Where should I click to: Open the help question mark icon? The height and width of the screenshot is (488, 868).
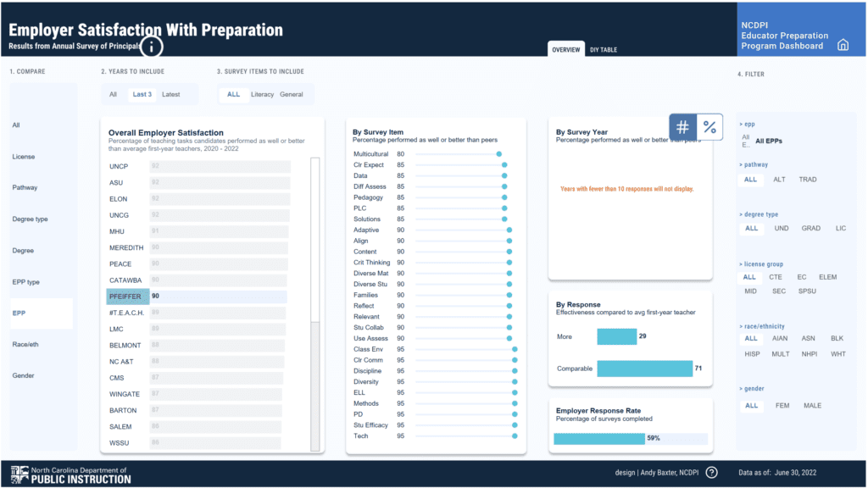click(x=712, y=473)
